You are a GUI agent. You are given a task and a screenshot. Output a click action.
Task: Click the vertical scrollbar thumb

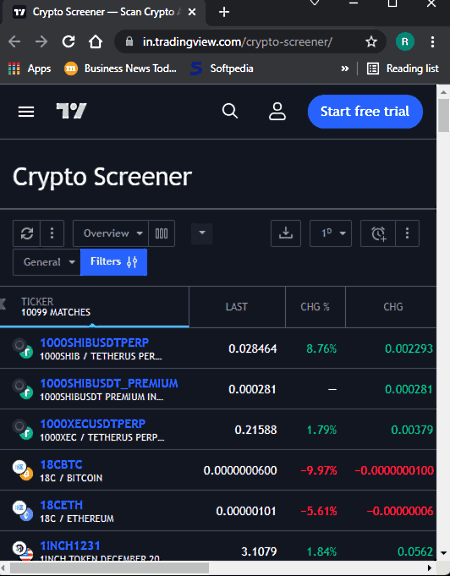(443, 115)
